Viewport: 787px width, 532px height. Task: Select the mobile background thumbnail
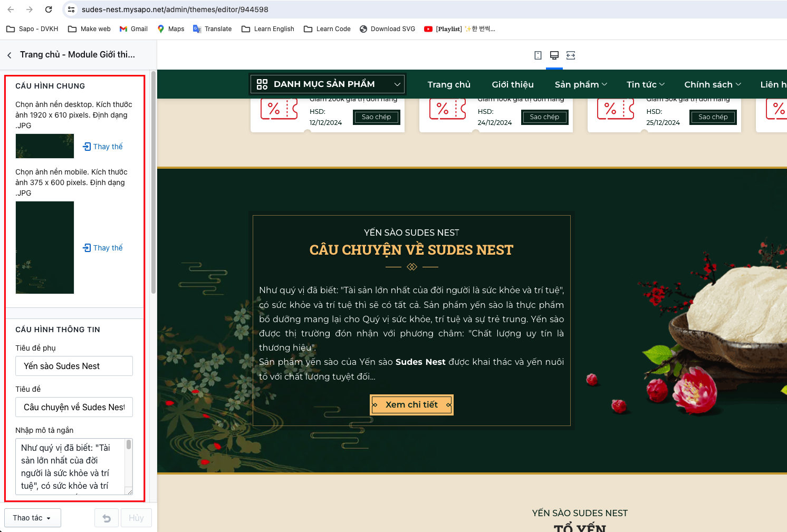[45, 247]
